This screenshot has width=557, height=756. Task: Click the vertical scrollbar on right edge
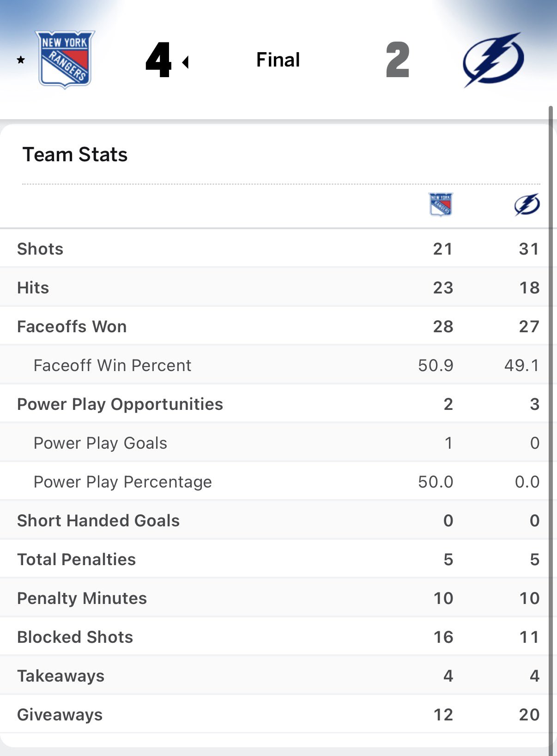551,416
